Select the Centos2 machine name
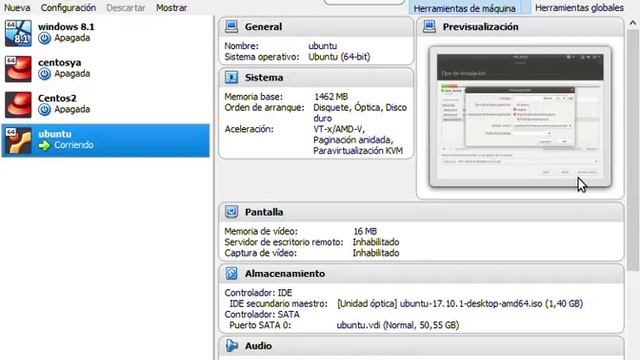 coord(57,98)
